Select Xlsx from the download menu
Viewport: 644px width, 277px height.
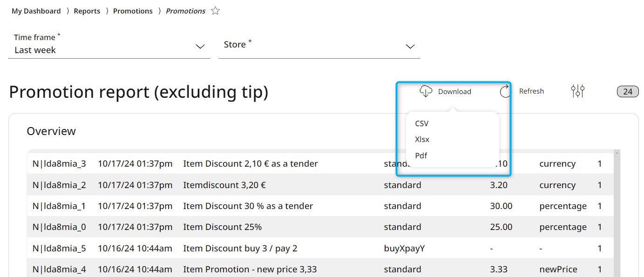pos(422,139)
